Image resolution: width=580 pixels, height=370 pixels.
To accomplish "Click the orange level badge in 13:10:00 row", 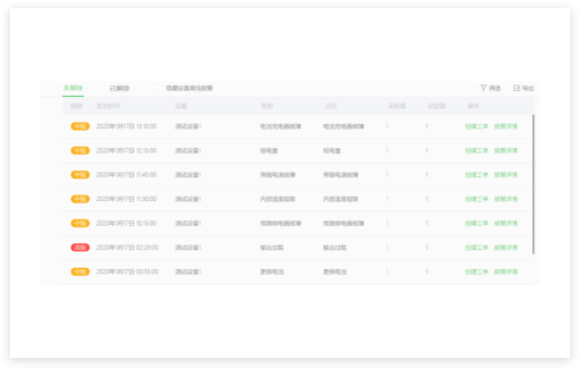I will click(80, 126).
